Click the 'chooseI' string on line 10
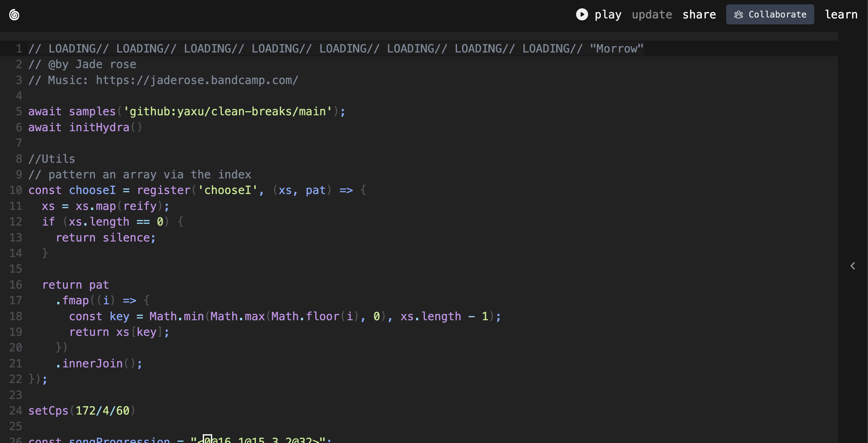 [228, 190]
